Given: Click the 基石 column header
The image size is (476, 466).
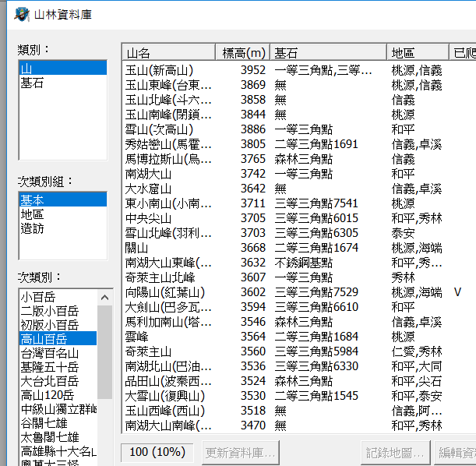Looking at the screenshot, I should point(328,52).
